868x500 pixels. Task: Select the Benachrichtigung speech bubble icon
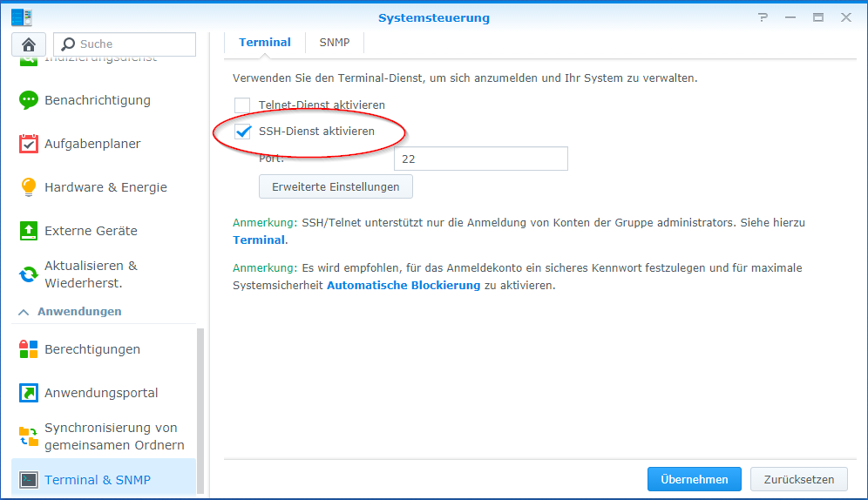point(29,100)
